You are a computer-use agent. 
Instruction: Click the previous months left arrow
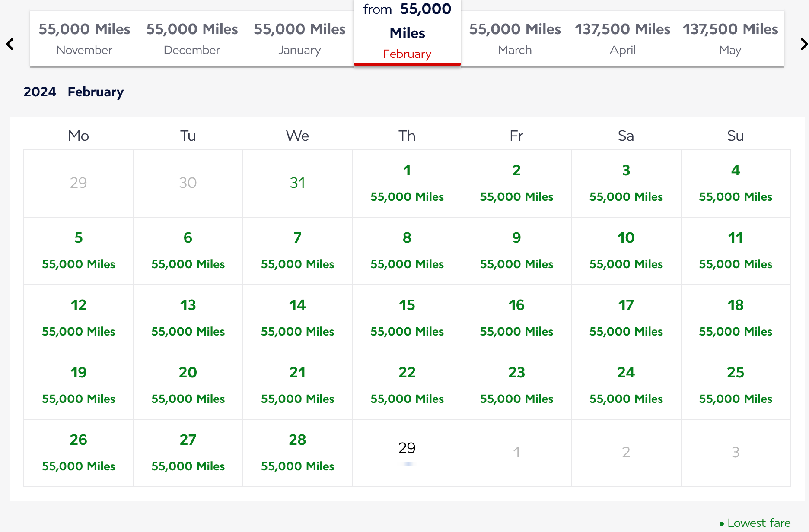click(10, 44)
